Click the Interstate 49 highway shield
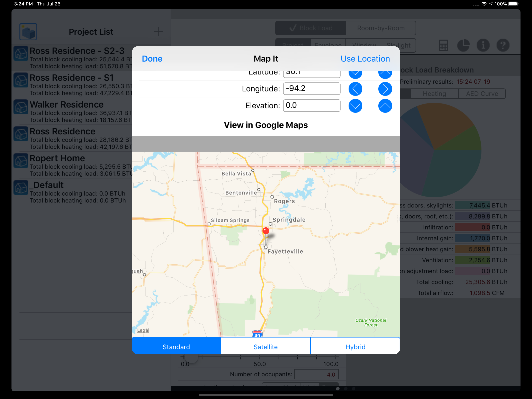Screen dimensions: 532x399 click(257, 334)
